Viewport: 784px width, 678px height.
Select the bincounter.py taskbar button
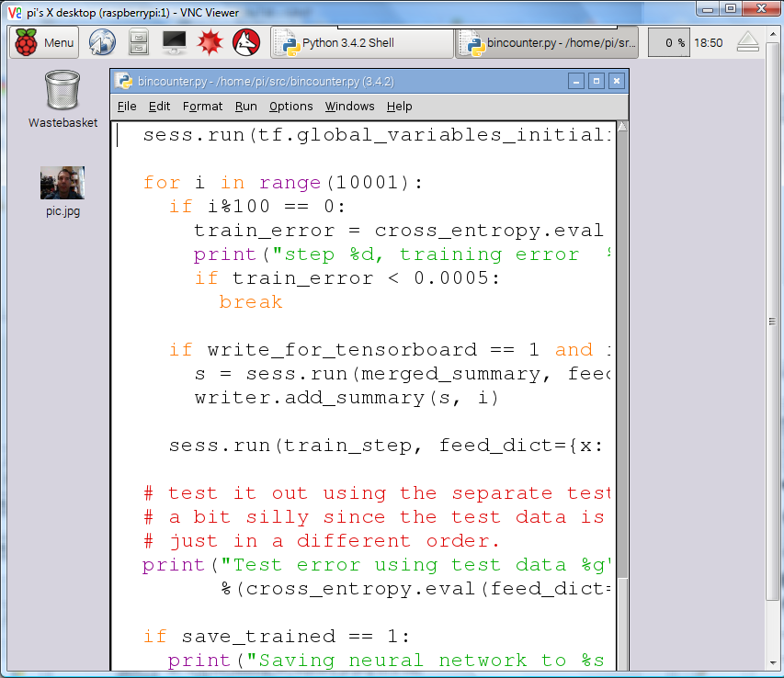[548, 42]
